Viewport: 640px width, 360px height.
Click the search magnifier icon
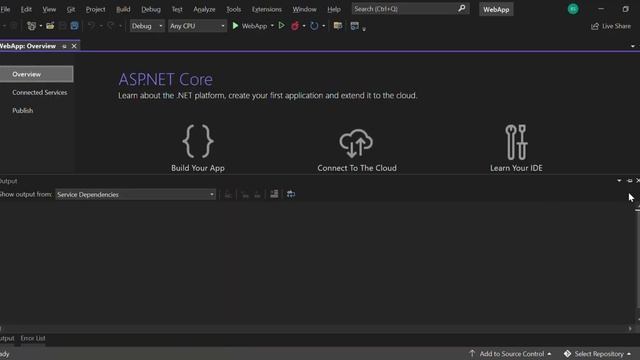(462, 9)
